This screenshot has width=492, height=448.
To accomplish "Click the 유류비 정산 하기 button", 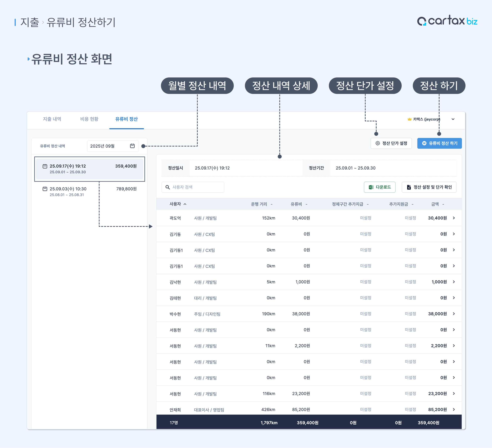I will (x=439, y=143).
